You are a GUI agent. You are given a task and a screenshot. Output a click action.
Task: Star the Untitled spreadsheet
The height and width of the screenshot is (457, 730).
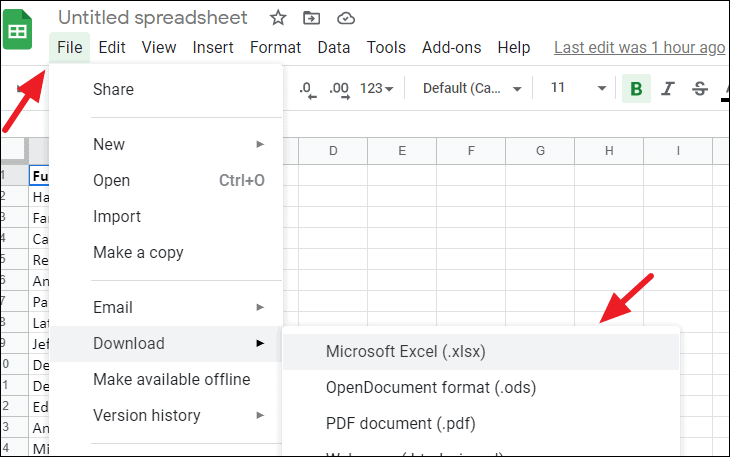point(278,18)
